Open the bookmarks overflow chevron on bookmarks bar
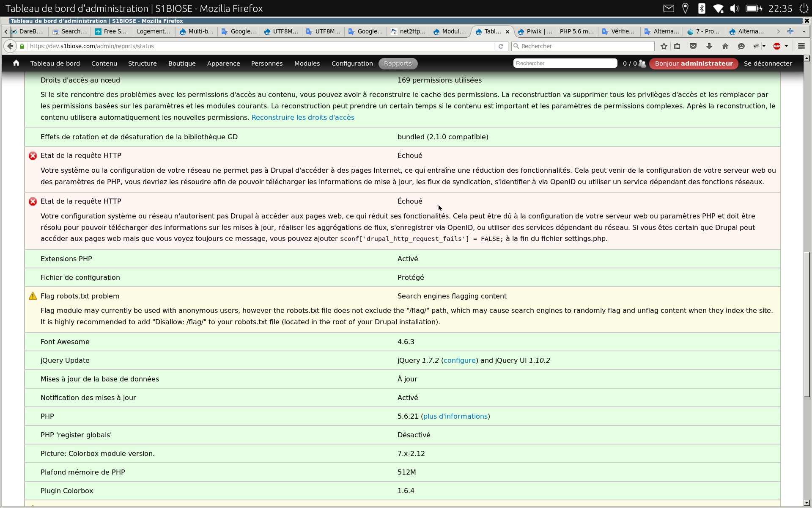812x508 pixels. (778, 31)
